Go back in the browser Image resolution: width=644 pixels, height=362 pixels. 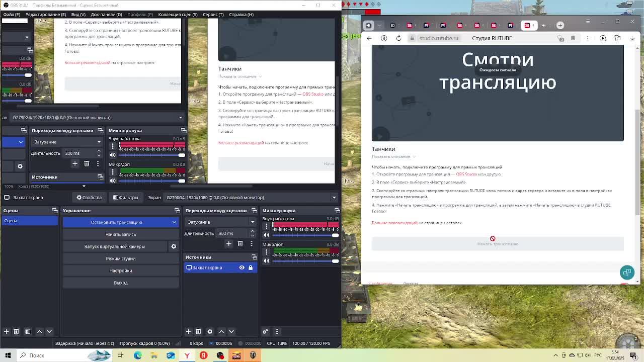(369, 38)
